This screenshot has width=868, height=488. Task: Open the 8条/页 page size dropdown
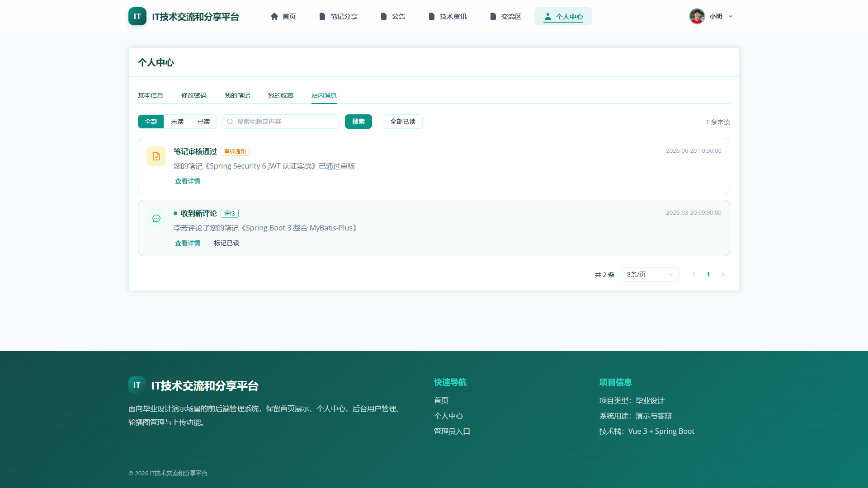coord(650,274)
